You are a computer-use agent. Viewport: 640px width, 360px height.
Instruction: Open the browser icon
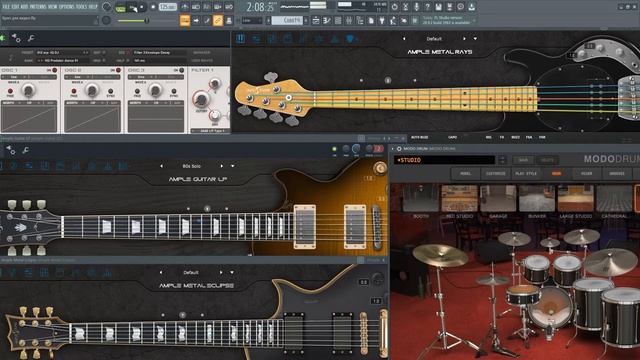(360, 20)
